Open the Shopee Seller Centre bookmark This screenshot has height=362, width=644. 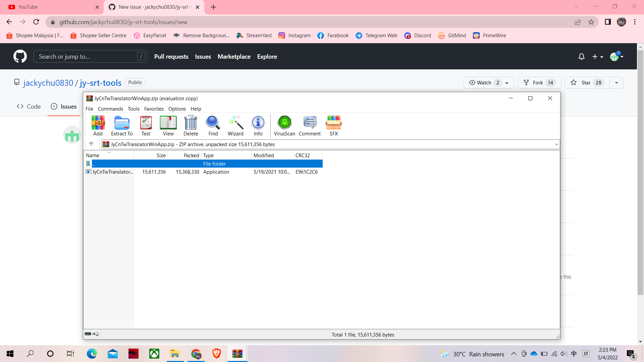98,36
